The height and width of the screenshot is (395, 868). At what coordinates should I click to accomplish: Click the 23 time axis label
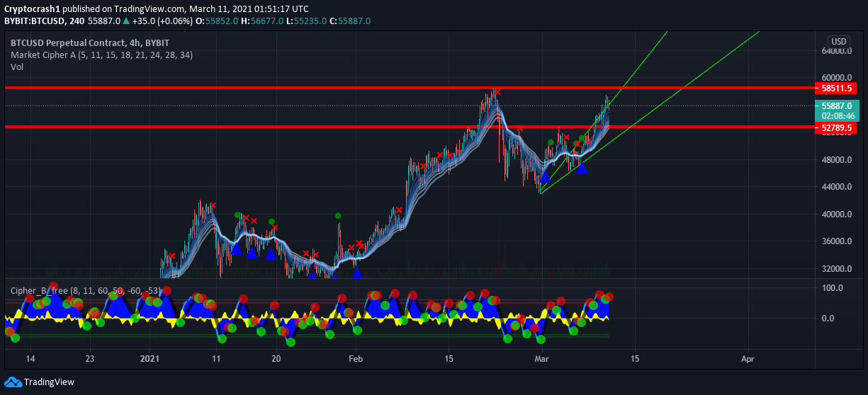tap(91, 359)
